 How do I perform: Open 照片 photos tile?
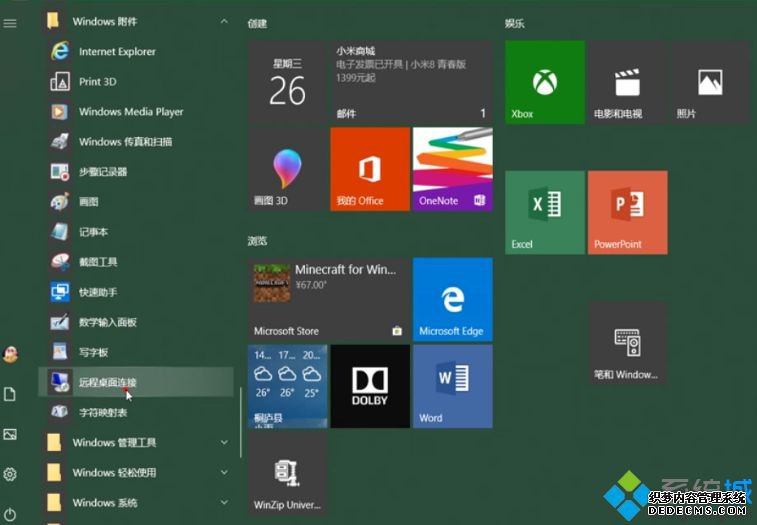click(710, 82)
